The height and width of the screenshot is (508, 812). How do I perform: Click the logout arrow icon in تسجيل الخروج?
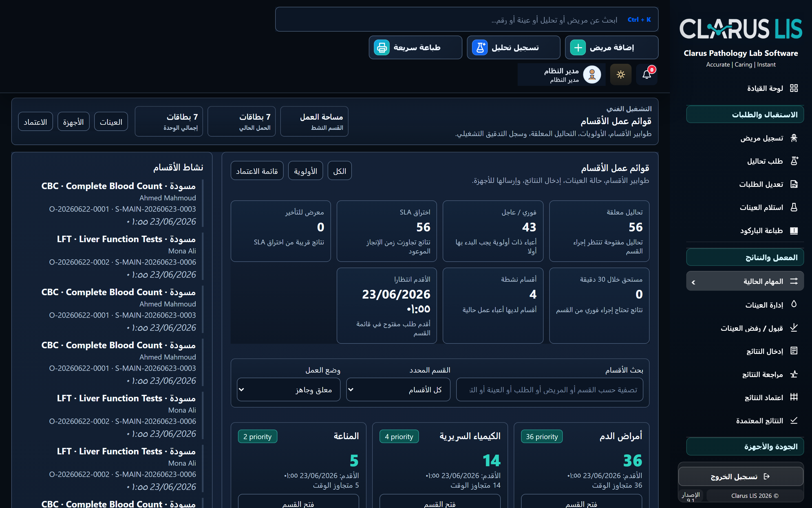(x=766, y=476)
